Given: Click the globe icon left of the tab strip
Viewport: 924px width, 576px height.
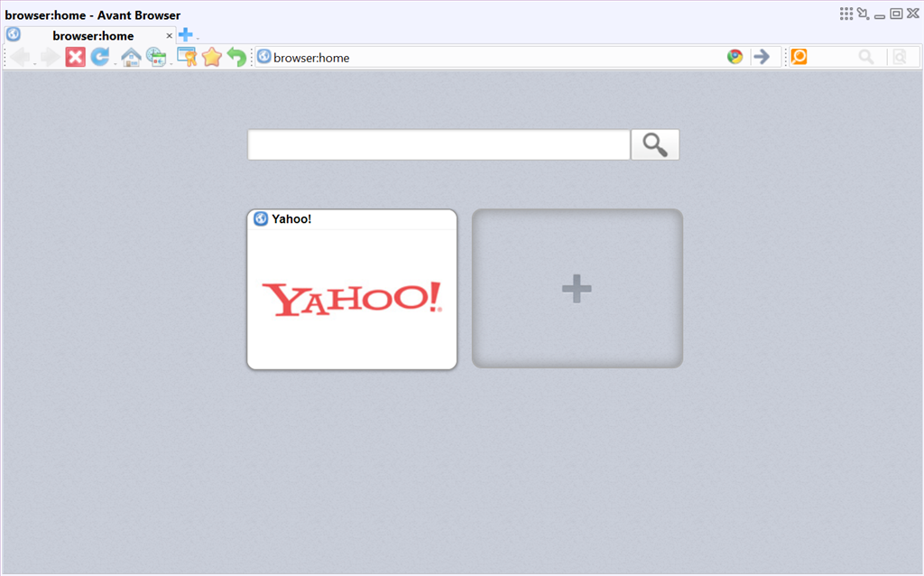Looking at the screenshot, I should 14,34.
